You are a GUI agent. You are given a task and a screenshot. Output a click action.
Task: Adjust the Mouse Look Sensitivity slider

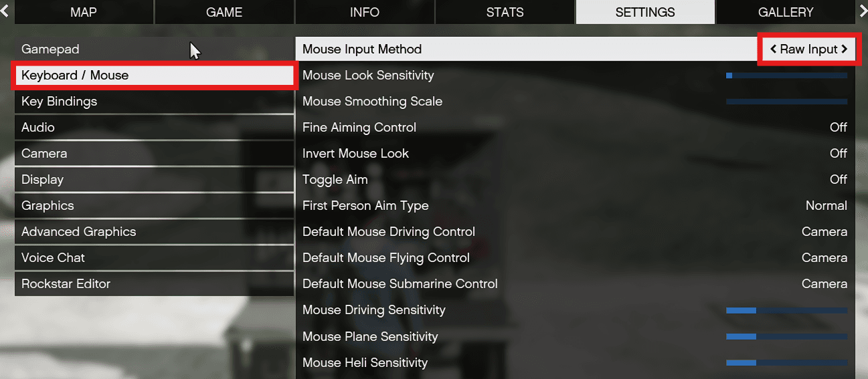click(786, 76)
